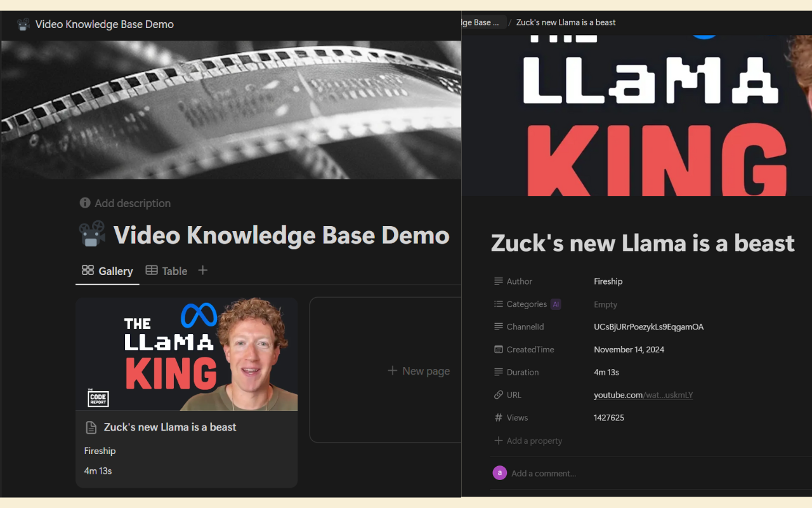Click the large 'Video Knowledge Base Demo' heading

tap(282, 235)
